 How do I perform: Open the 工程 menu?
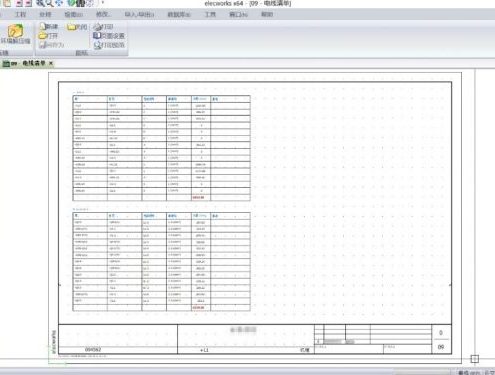(x=20, y=14)
